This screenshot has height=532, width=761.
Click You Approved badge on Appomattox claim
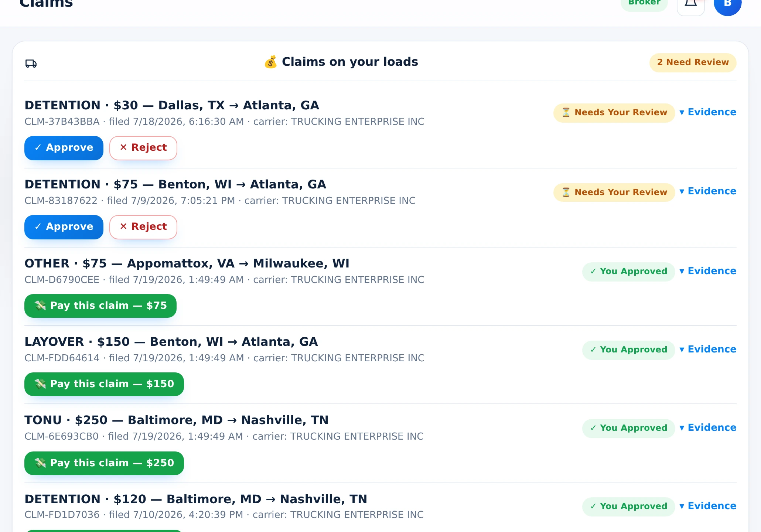(628, 272)
